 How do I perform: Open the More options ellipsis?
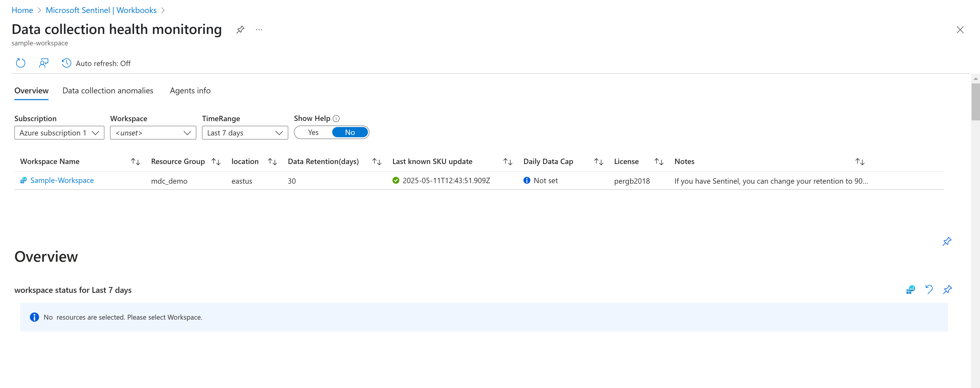pos(259,30)
